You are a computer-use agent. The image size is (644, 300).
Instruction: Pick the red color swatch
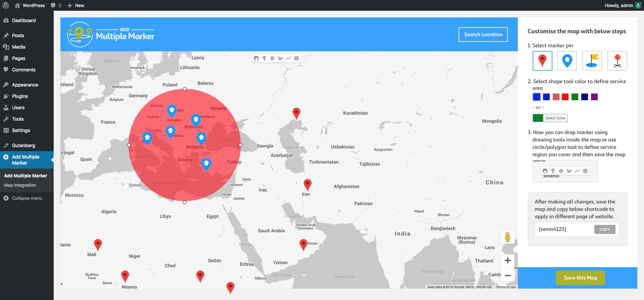click(x=565, y=97)
